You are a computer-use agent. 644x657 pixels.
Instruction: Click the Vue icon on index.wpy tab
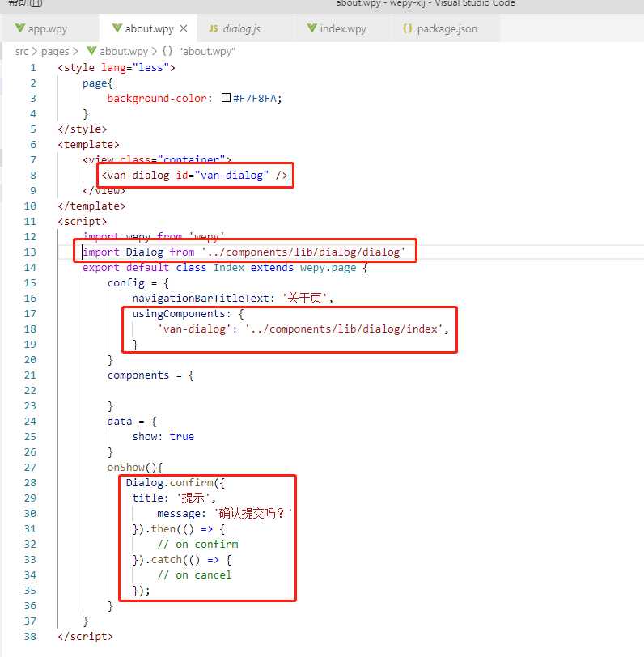[x=311, y=28]
